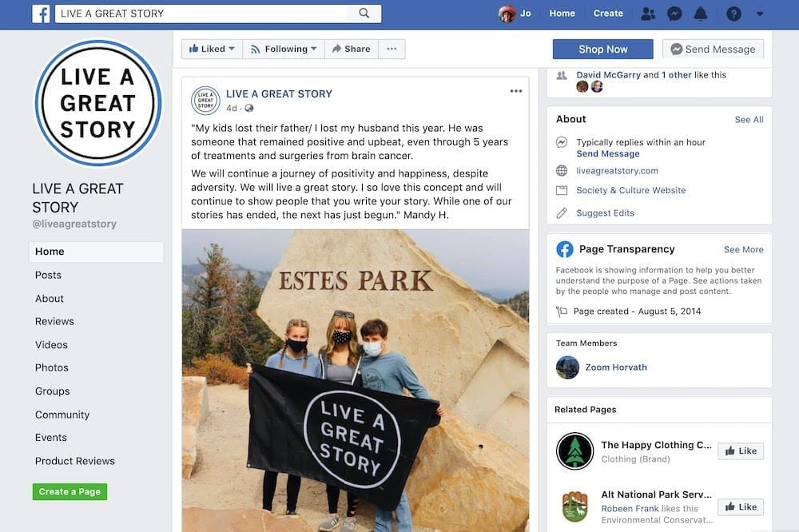Click the search magnifier icon
The image size is (799, 532).
(364, 14)
